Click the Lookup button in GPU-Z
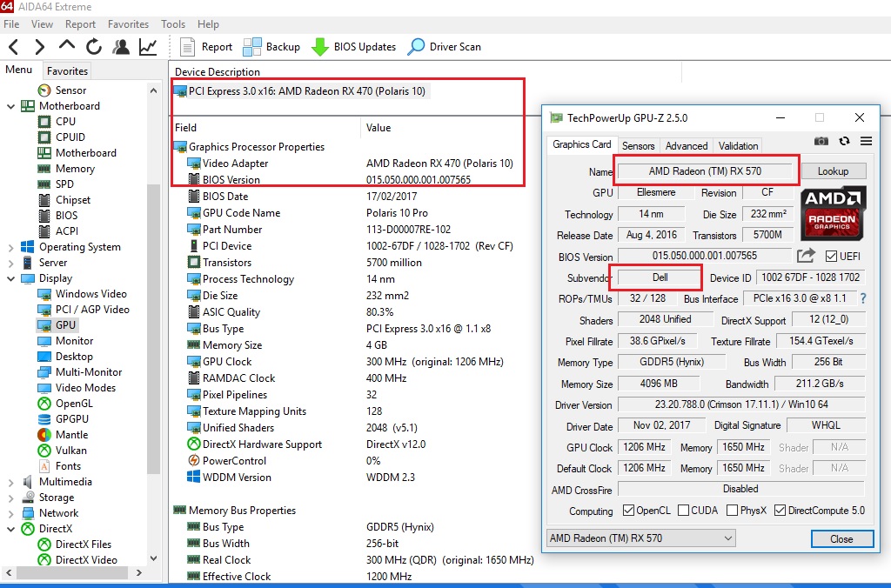Screen dimensions: 891x588 coord(833,171)
